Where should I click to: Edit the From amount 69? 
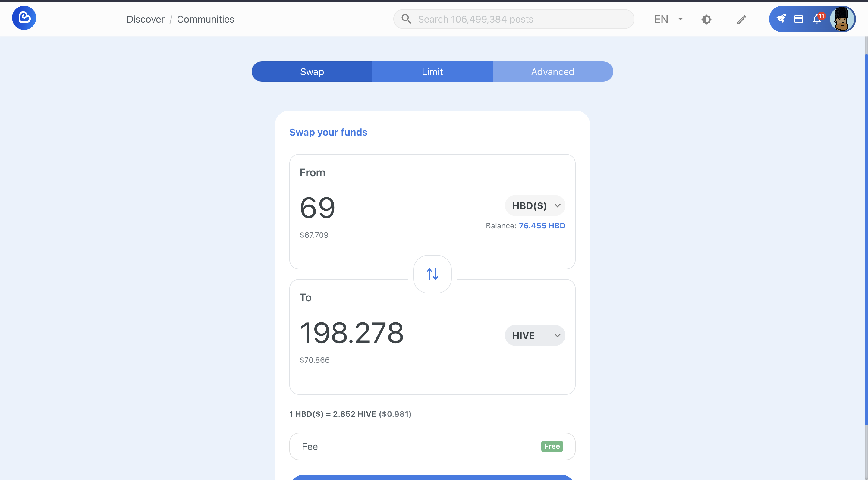pyautogui.click(x=317, y=208)
